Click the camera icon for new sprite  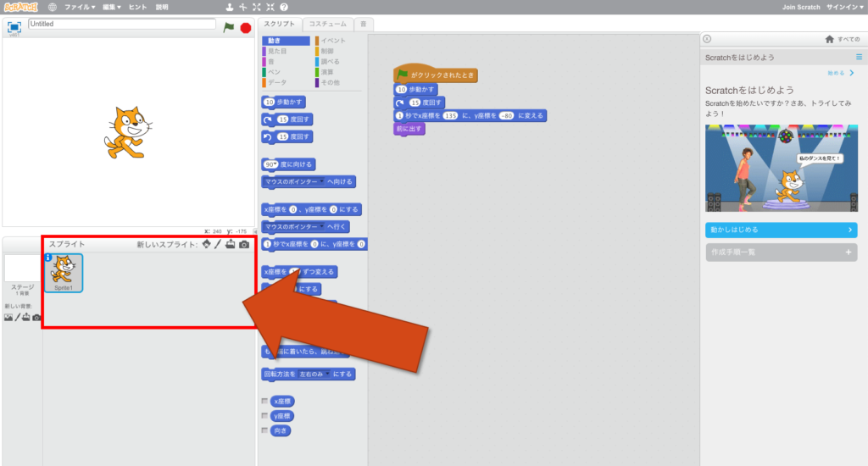click(244, 245)
